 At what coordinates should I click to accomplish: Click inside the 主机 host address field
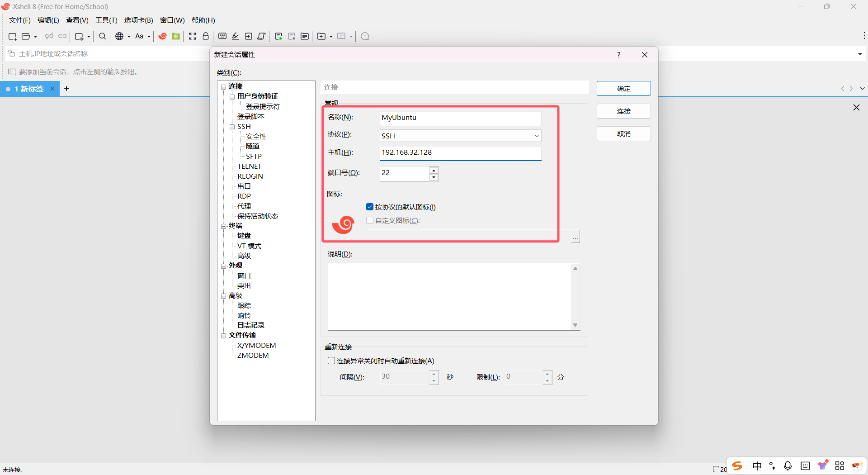pos(460,153)
